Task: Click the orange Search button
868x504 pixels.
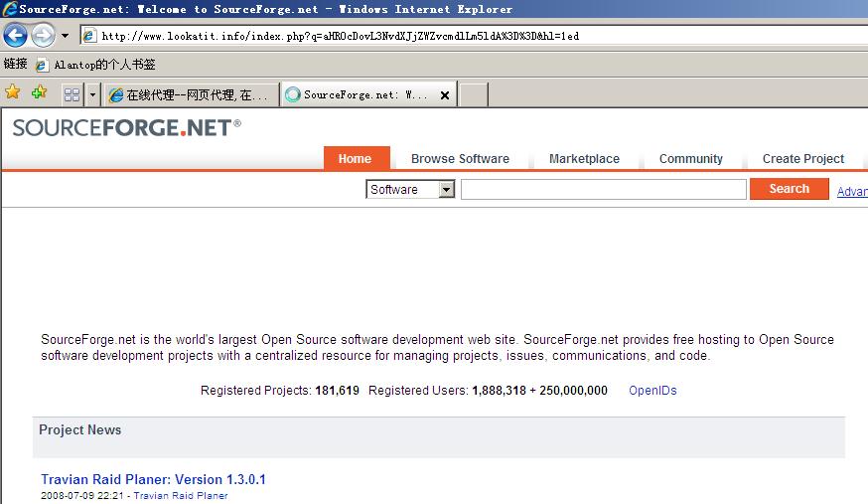Action: (x=790, y=188)
